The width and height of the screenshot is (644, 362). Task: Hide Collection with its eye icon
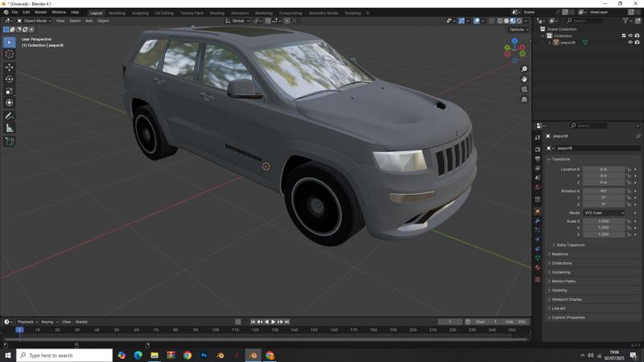630,35
